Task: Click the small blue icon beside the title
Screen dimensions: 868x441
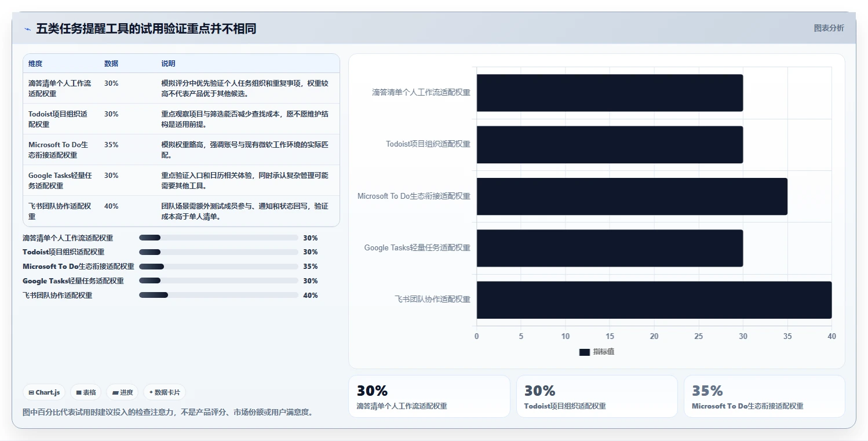Action: pyautogui.click(x=27, y=29)
